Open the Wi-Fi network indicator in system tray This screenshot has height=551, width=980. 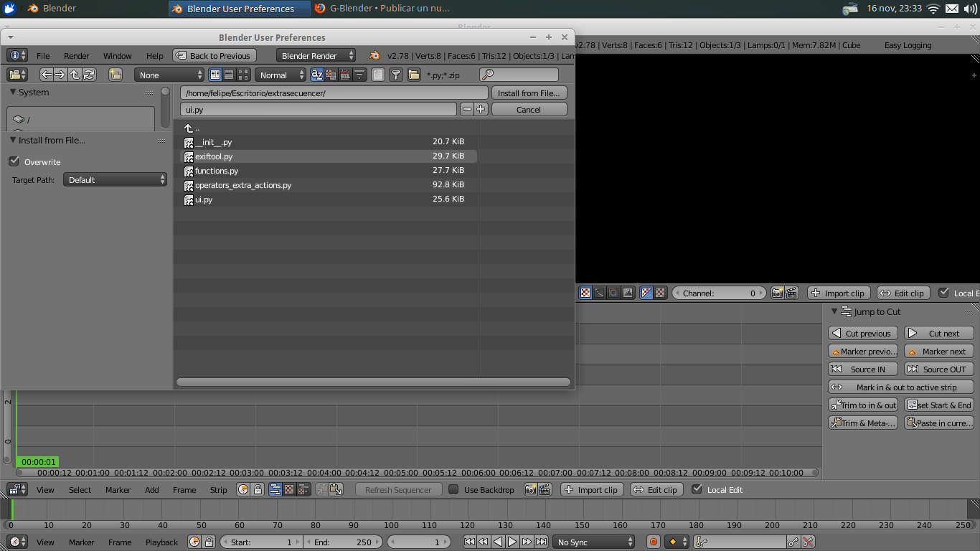pos(933,9)
